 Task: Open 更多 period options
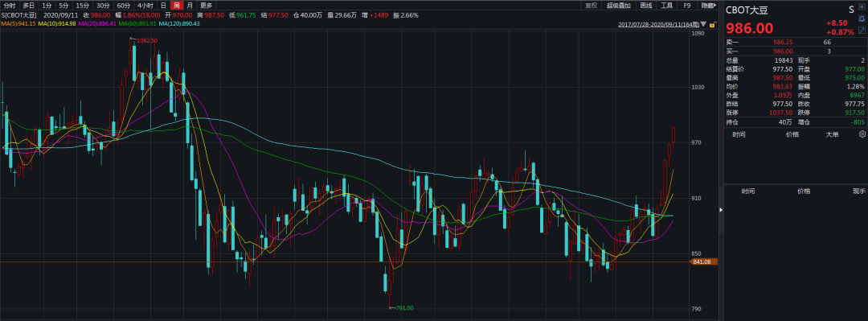coord(207,5)
